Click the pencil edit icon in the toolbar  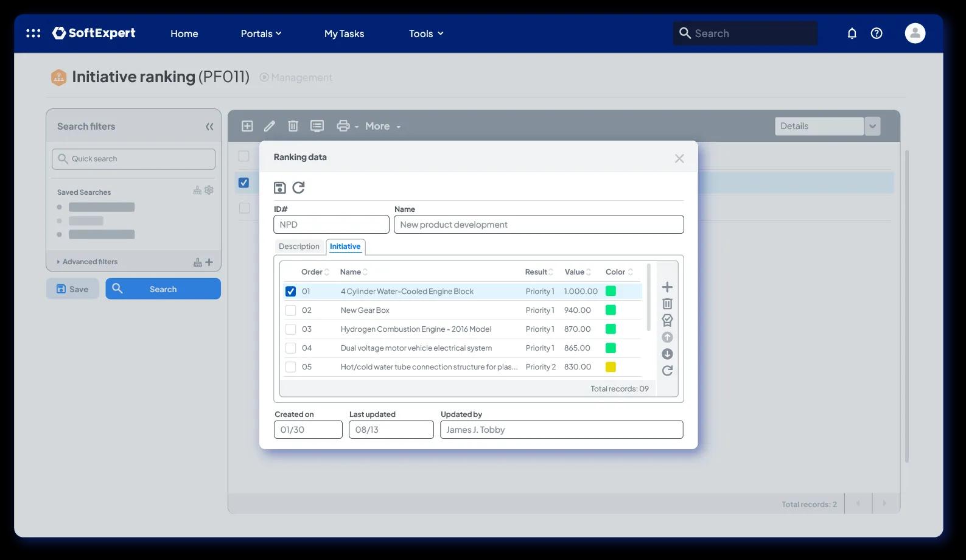pos(270,126)
